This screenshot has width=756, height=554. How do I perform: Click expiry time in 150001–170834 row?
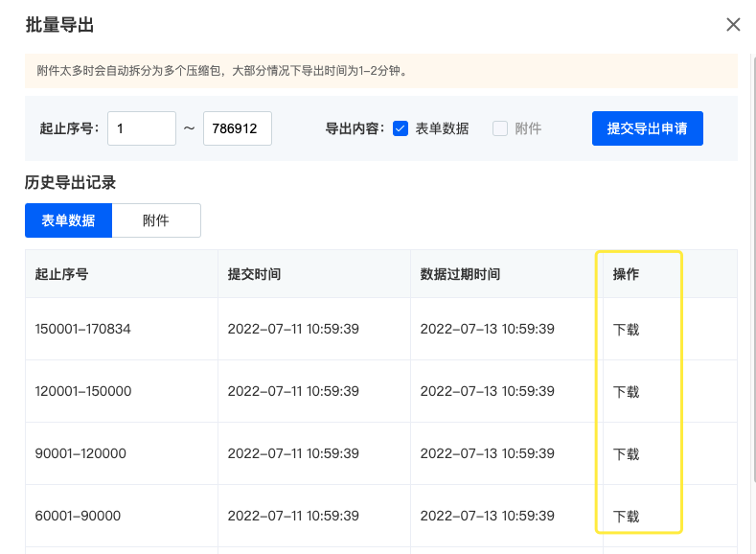[x=487, y=329]
